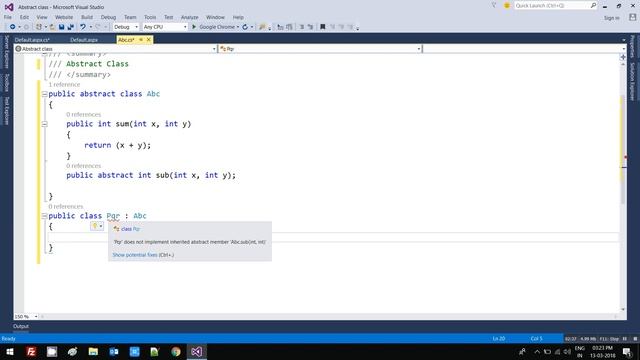The image size is (640, 360).
Task: Open the Build menu
Action: click(x=87, y=17)
